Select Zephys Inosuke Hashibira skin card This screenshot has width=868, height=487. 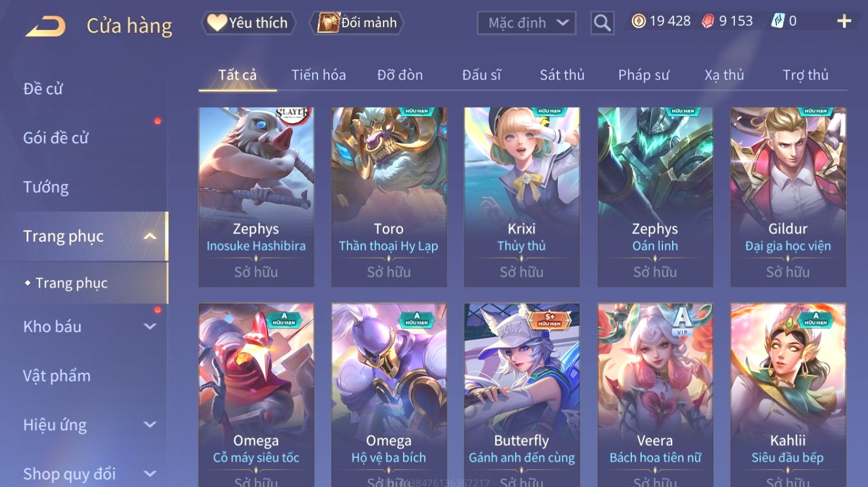(256, 197)
